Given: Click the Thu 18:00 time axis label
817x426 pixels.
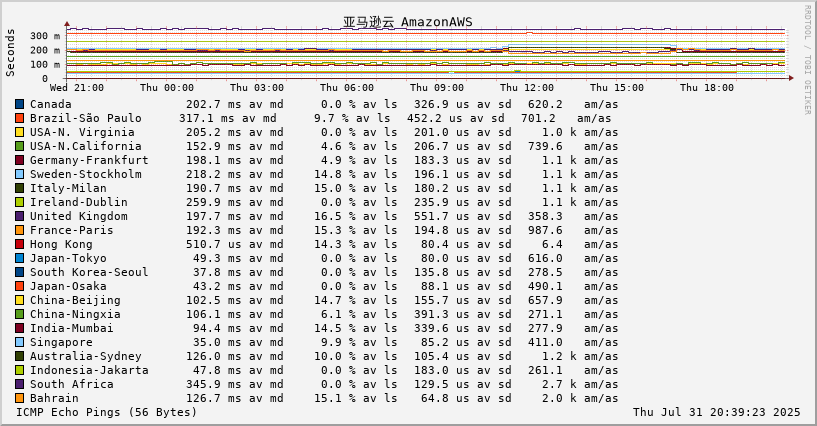Looking at the screenshot, I should click(707, 88).
